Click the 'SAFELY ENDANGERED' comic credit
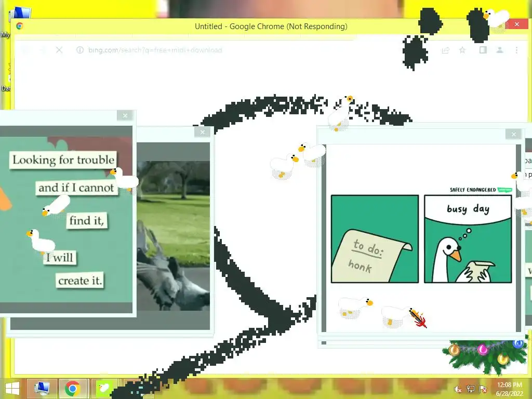 point(481,190)
